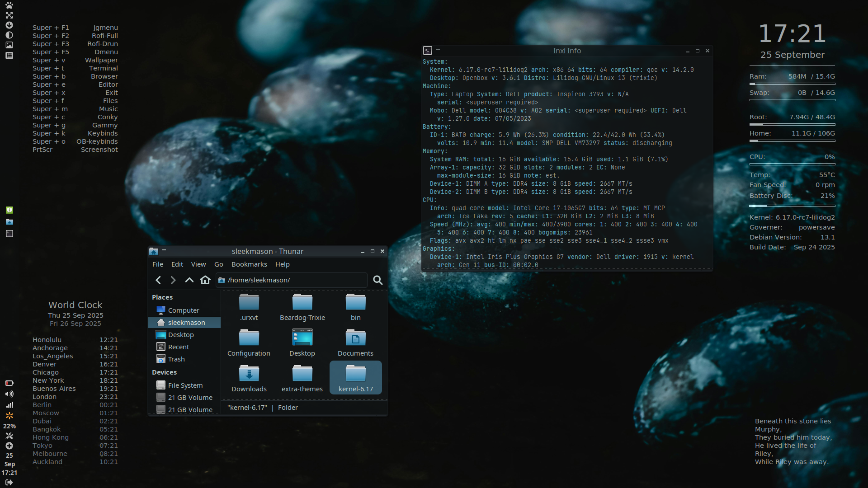Go back with Thunar's left arrow

click(x=158, y=280)
